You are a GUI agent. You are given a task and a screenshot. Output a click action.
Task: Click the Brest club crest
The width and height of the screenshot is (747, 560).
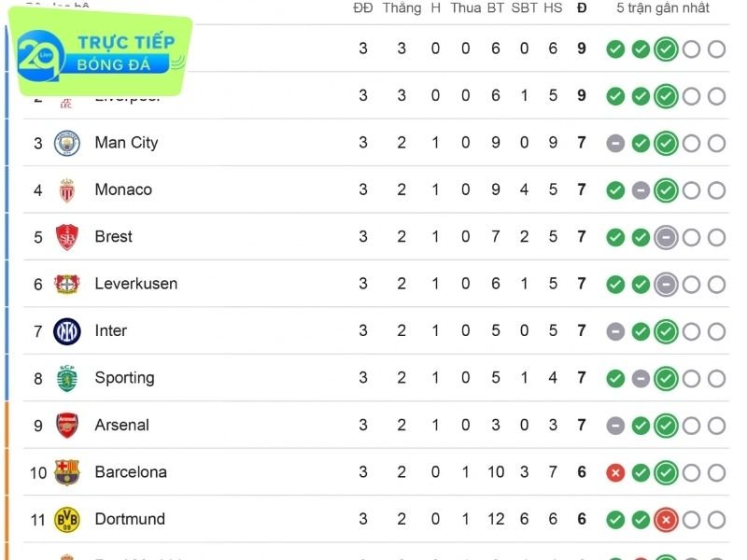66,237
